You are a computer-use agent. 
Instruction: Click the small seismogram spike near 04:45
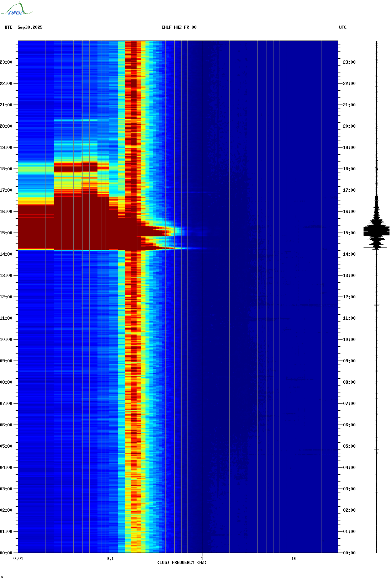pos(377,452)
